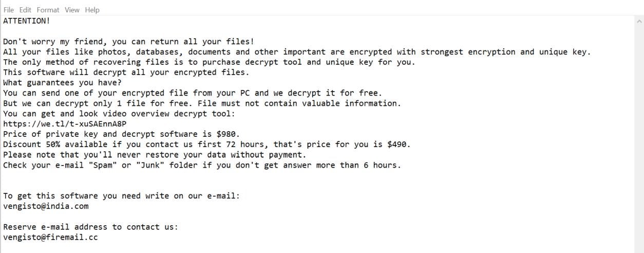Open the Help menu
The height and width of the screenshot is (253, 644).
click(92, 10)
